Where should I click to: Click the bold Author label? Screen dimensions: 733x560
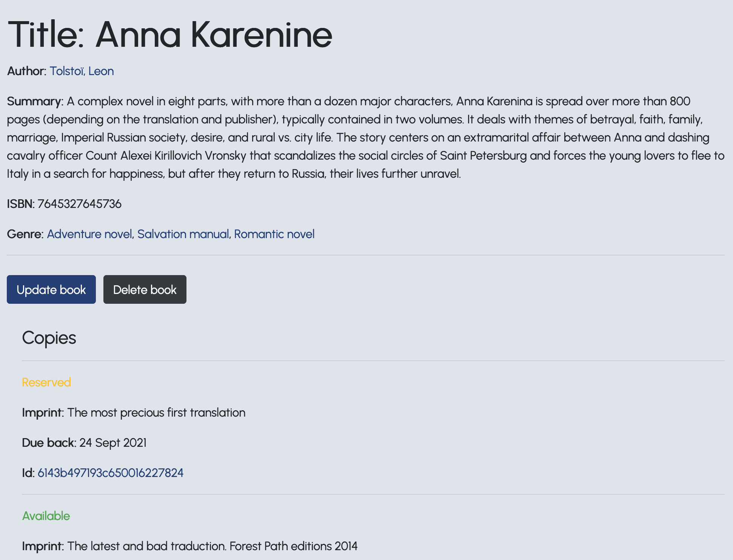coord(26,71)
